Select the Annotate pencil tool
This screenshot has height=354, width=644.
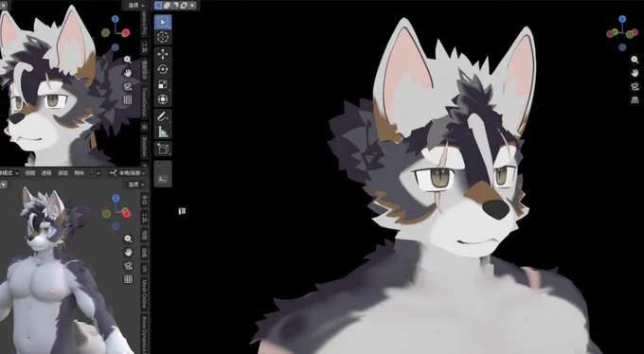pos(163,116)
